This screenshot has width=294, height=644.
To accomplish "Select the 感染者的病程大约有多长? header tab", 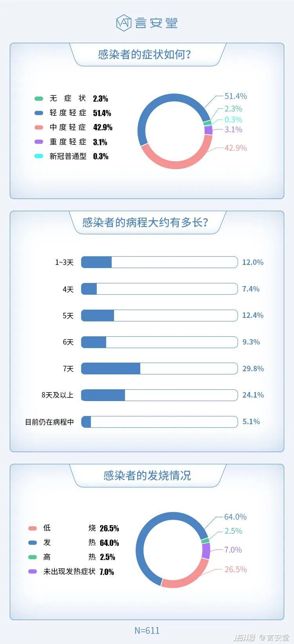I will tap(145, 223).
